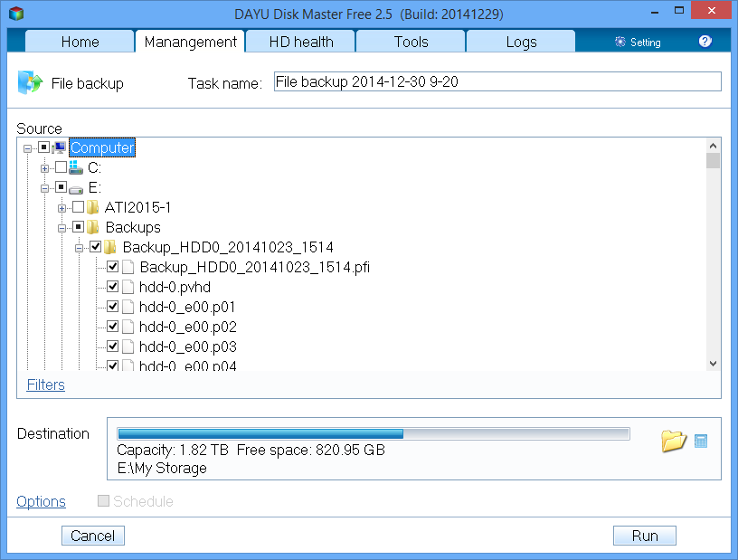Click the Setting gear icon
Viewport: 738px width, 560px height.
click(620, 42)
